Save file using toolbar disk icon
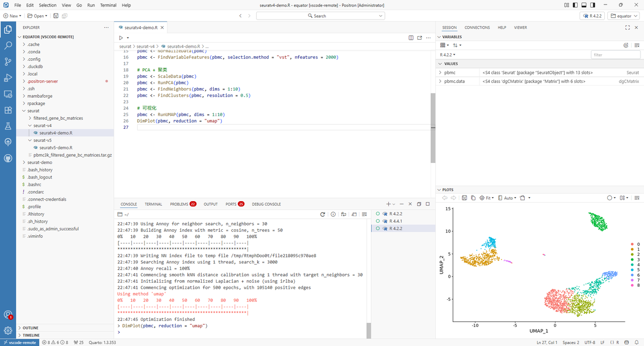The image size is (644, 346). click(55, 16)
